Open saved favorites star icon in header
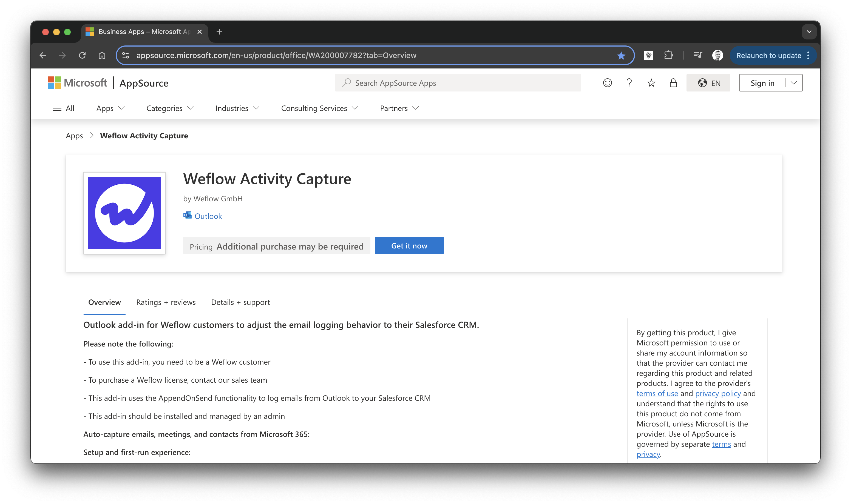The image size is (851, 504). click(x=651, y=83)
